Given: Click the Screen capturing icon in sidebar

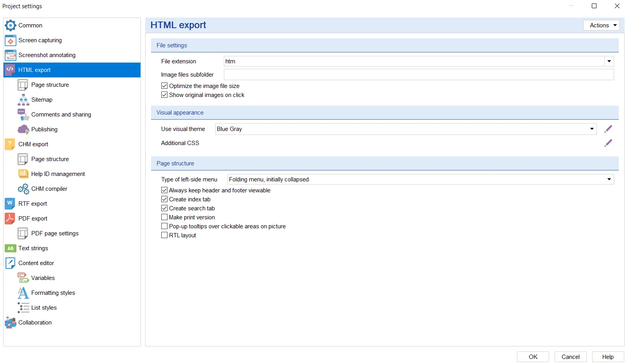Looking at the screenshot, I should pos(11,40).
